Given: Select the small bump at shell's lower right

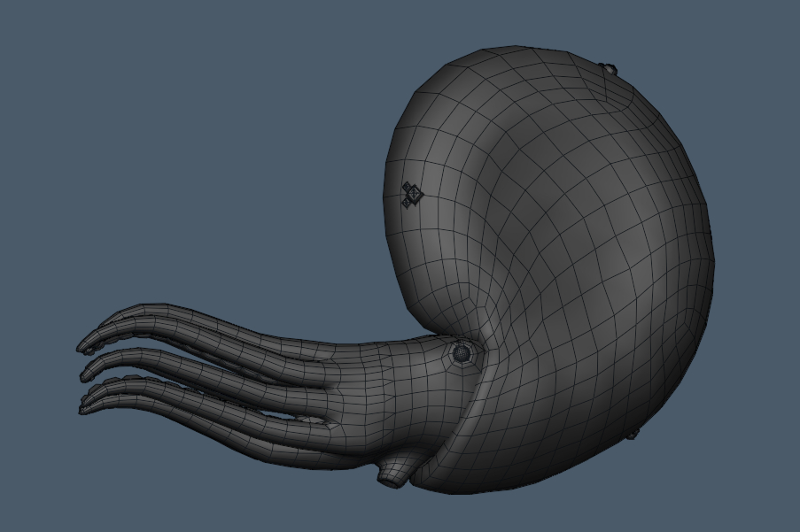Looking at the screenshot, I should pos(632,434).
